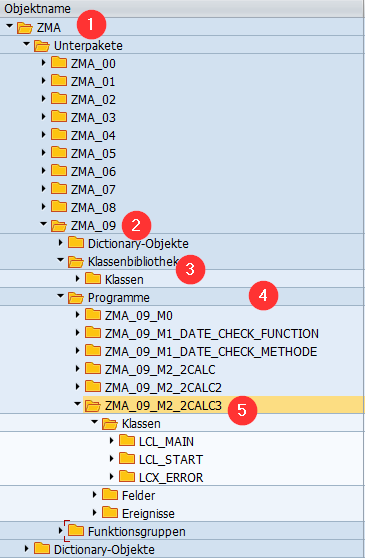
Task: Select the ZMA_07 row label
Action: [93, 190]
